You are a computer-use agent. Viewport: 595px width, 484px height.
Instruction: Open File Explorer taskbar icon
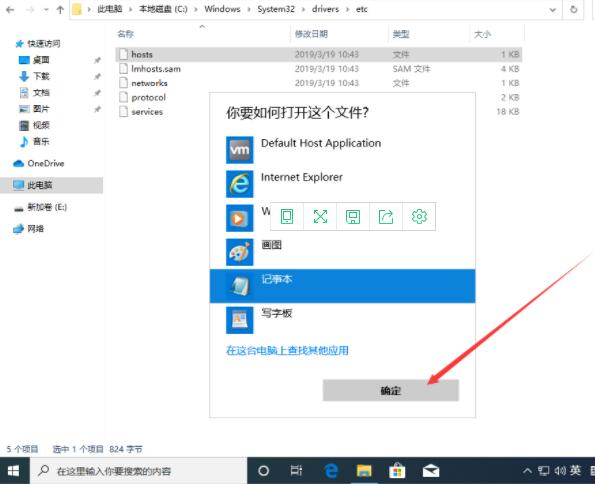click(364, 471)
